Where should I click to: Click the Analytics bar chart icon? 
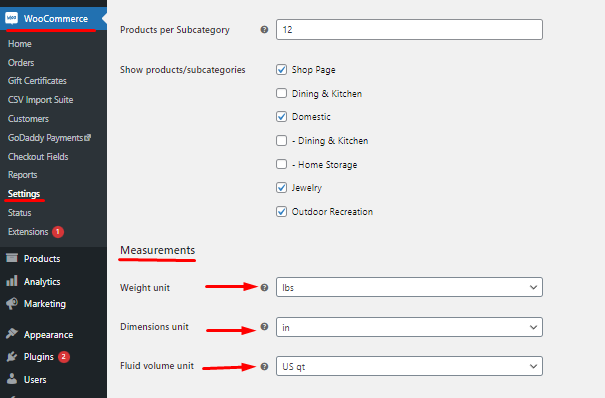12,281
